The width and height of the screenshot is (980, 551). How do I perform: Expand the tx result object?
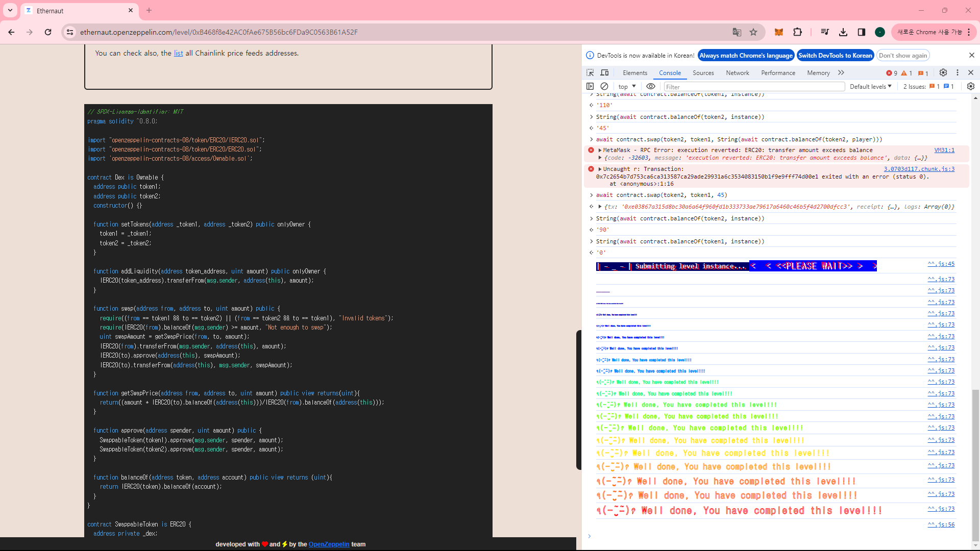click(600, 207)
